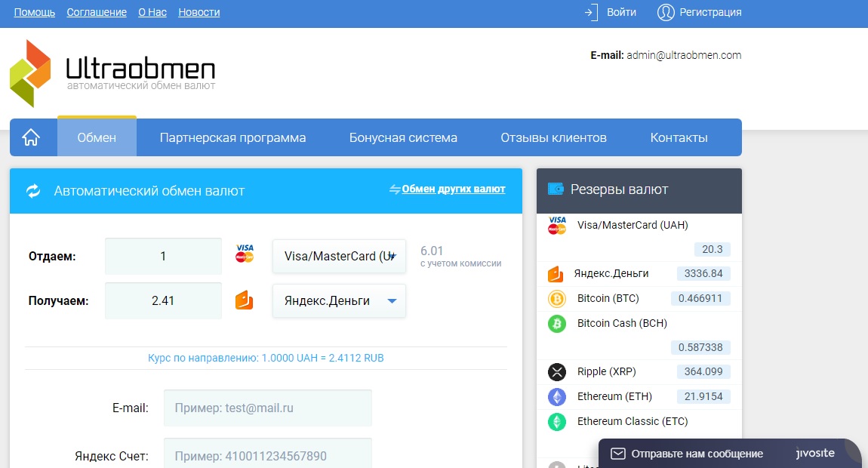Screen dimensions: 868x468
Task: Click the Резервы валют panel heading
Action: tap(620, 189)
